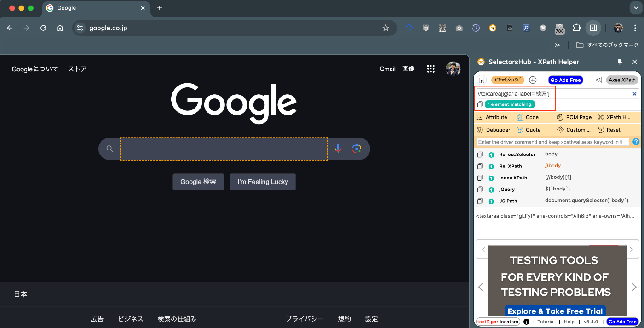Click the Google 検索 button

click(198, 182)
